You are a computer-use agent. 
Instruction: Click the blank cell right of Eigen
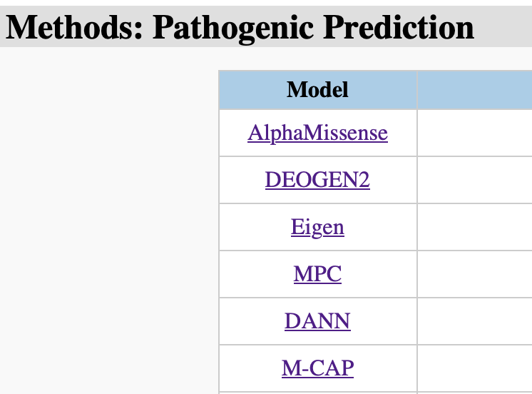tap(474, 227)
